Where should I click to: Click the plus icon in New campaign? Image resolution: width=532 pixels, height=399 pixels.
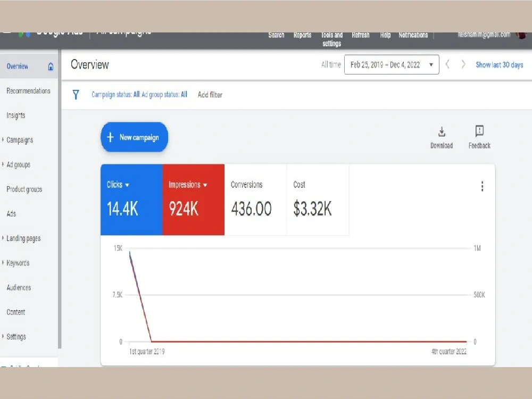click(x=110, y=137)
